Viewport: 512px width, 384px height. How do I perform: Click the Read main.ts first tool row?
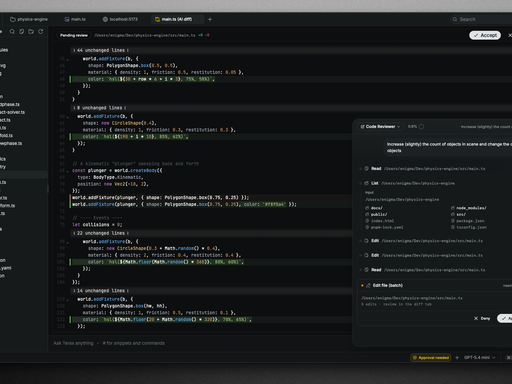click(424, 169)
